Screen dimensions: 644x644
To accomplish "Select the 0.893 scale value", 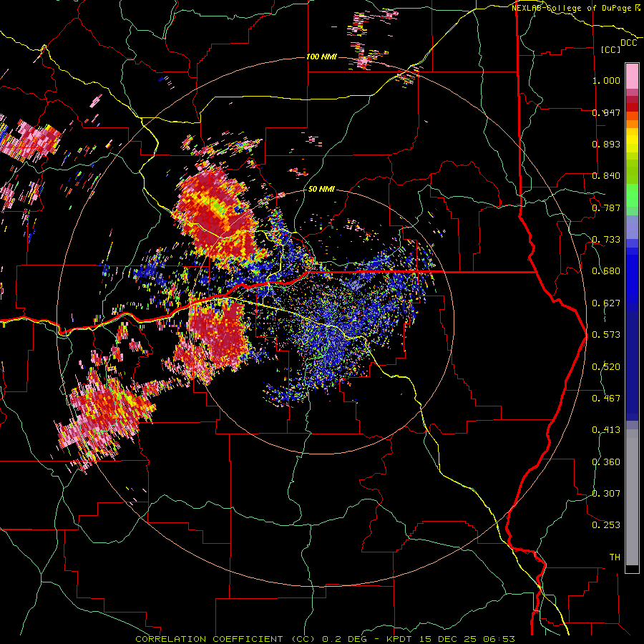I will [x=606, y=144].
